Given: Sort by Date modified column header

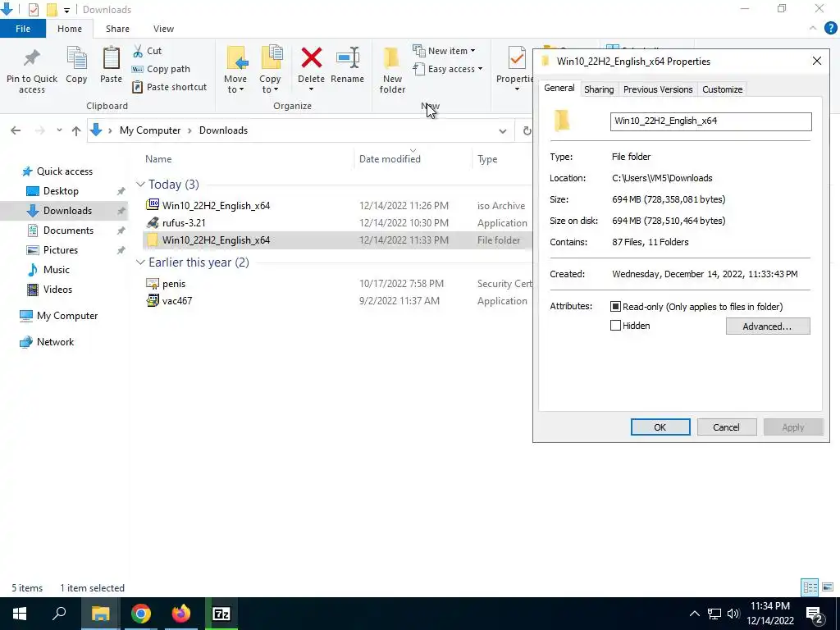Looking at the screenshot, I should pyautogui.click(x=390, y=159).
